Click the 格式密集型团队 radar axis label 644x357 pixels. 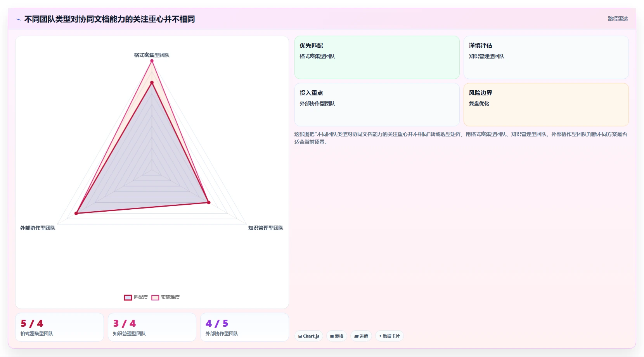[x=152, y=55]
